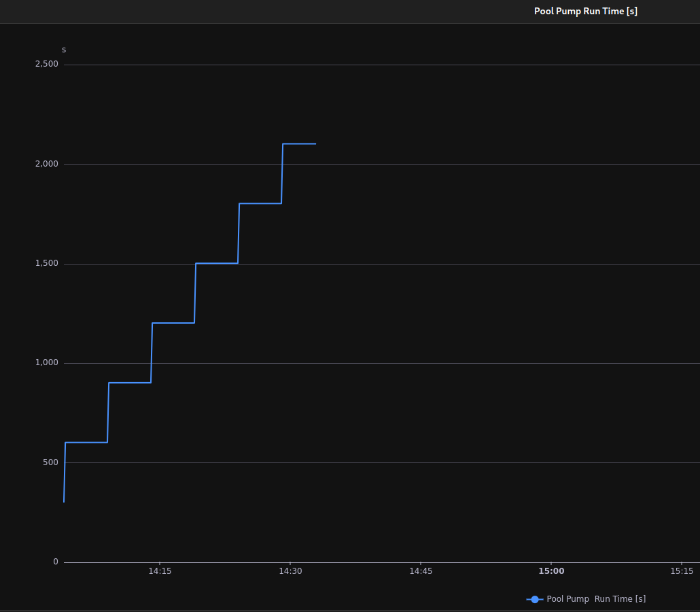Click the 14:45 time axis label
The height and width of the screenshot is (612, 700).
click(421, 571)
